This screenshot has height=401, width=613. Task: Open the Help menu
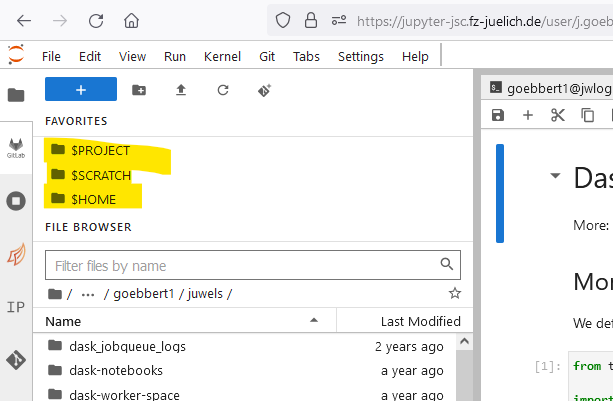click(x=415, y=57)
